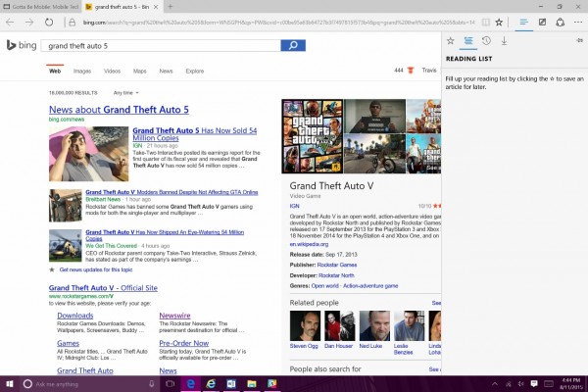The height and width of the screenshot is (392, 588).
Task: Open Task View on the taskbar
Action: point(171,384)
